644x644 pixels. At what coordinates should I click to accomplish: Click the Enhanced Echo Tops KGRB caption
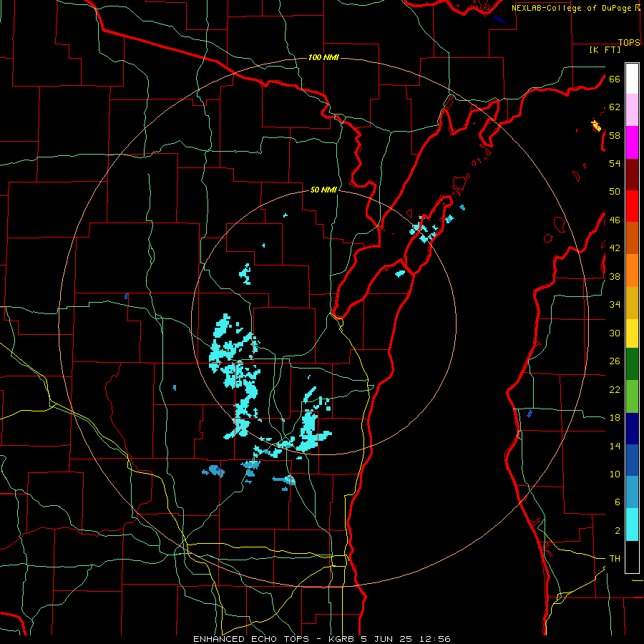tap(321, 639)
